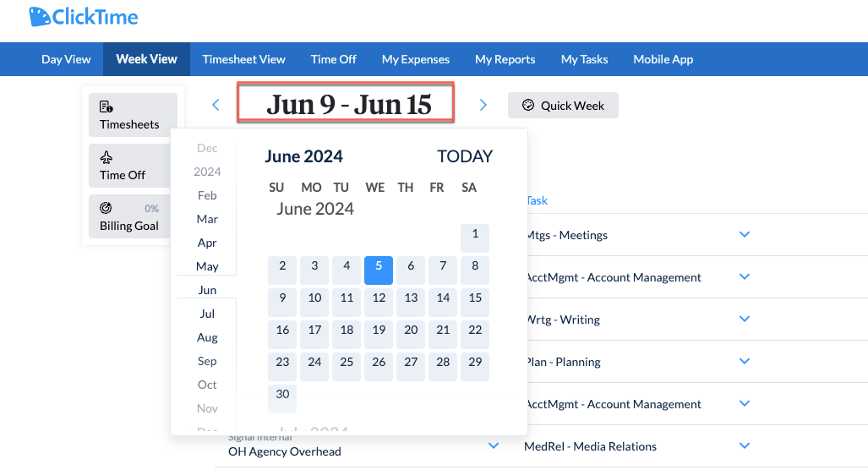Pick June 30 on the calendar
The image size is (868, 470).
[282, 399]
